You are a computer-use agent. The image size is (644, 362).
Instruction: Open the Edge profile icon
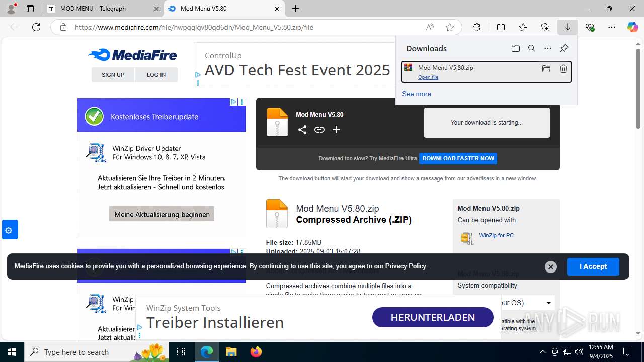point(11,9)
